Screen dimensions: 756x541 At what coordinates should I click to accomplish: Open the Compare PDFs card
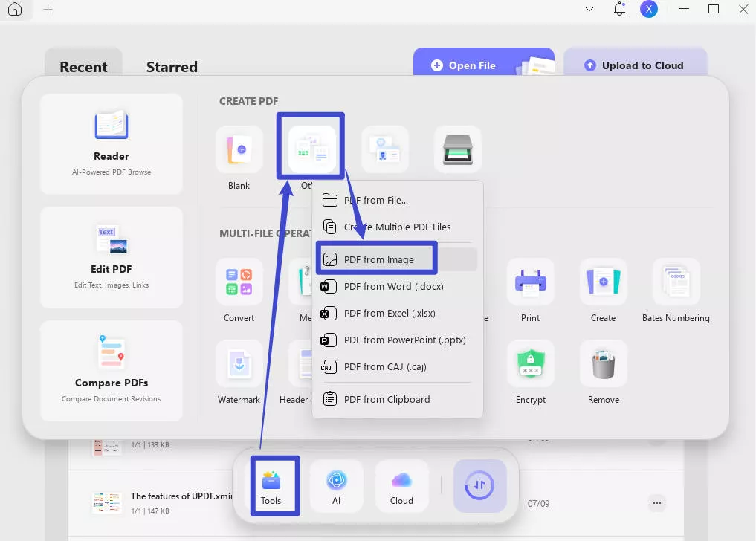[x=112, y=370]
